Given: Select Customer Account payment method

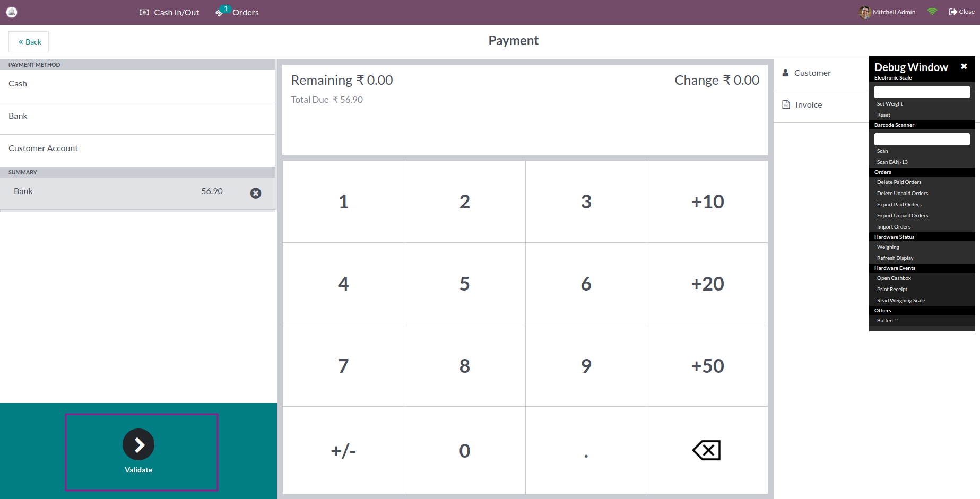Looking at the screenshot, I should pos(137,148).
